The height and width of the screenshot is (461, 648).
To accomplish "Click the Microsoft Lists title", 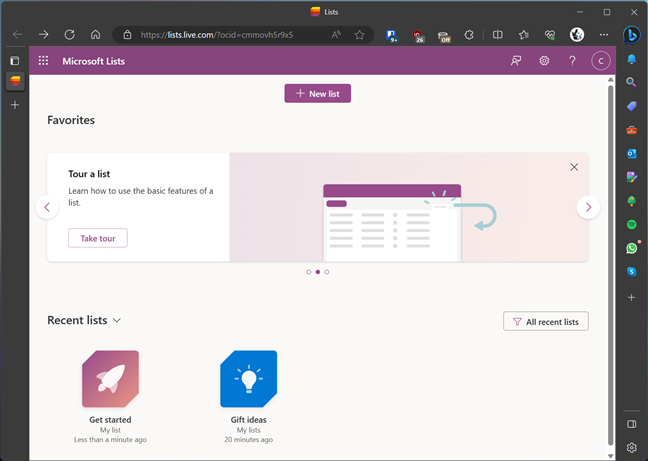I will tap(93, 61).
